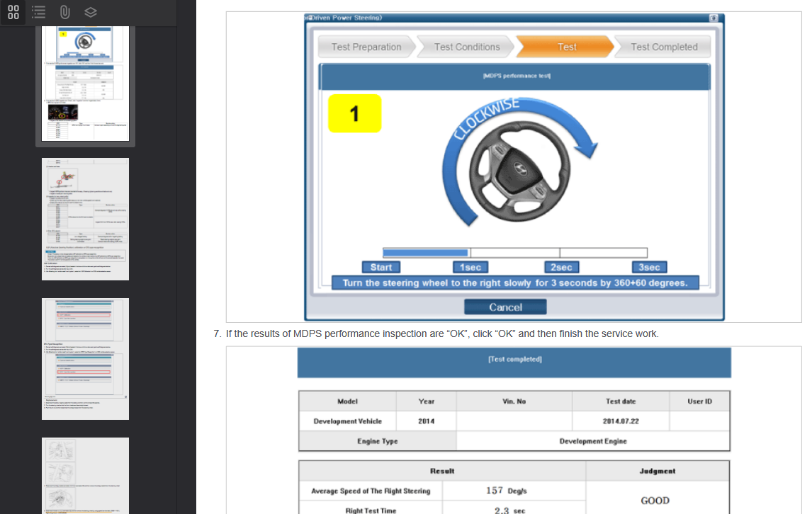Show attachments with the paperclip icon
812x514 pixels.
[x=64, y=12]
